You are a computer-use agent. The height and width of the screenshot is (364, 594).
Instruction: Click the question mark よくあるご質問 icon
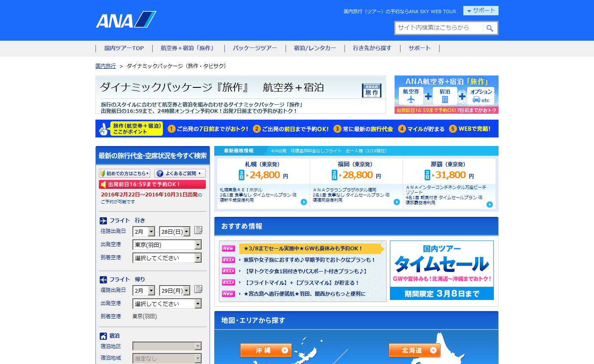[x=160, y=173]
